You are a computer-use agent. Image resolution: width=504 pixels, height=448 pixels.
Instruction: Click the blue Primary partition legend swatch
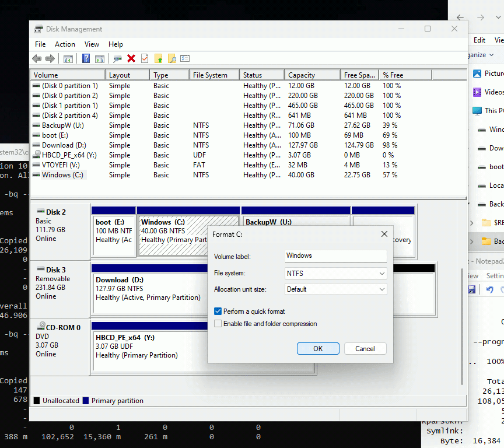click(x=86, y=400)
